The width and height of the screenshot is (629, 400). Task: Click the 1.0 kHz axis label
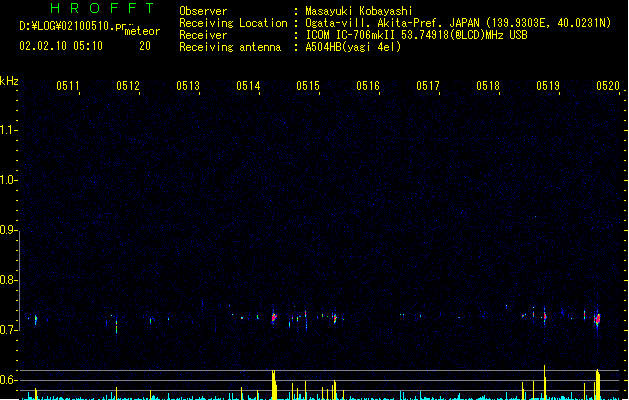pos(8,180)
